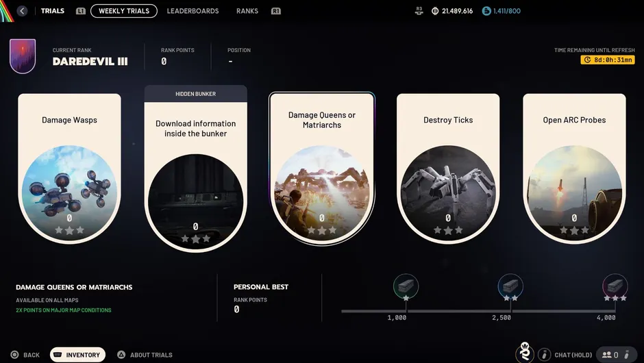644x363 pixels.
Task: Select the Weekly Trials tab
Action: point(123,11)
